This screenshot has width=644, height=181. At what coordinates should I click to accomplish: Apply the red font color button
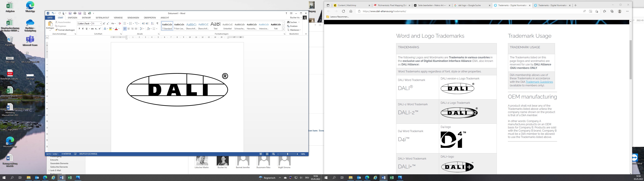(x=116, y=29)
